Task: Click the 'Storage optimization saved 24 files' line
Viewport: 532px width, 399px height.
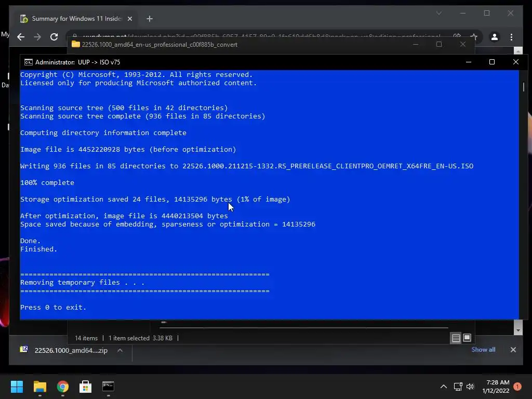Action: pos(155,199)
